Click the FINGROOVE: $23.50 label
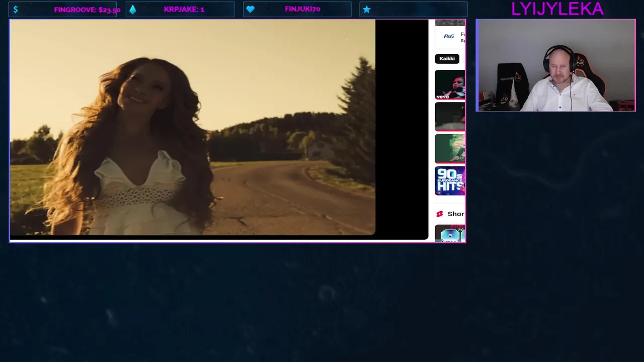Screen dimensions: 644x362 pos(87,10)
